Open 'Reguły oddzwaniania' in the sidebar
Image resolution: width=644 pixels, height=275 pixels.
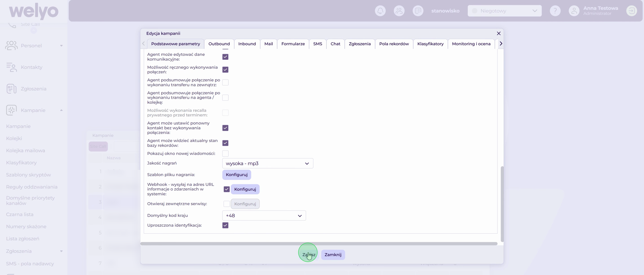pyautogui.click(x=32, y=187)
